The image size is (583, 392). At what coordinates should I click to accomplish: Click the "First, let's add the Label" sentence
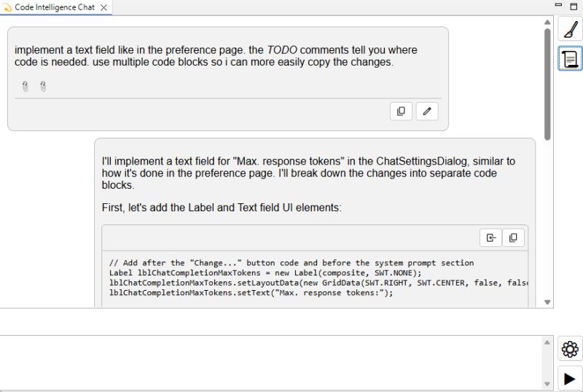pos(222,208)
